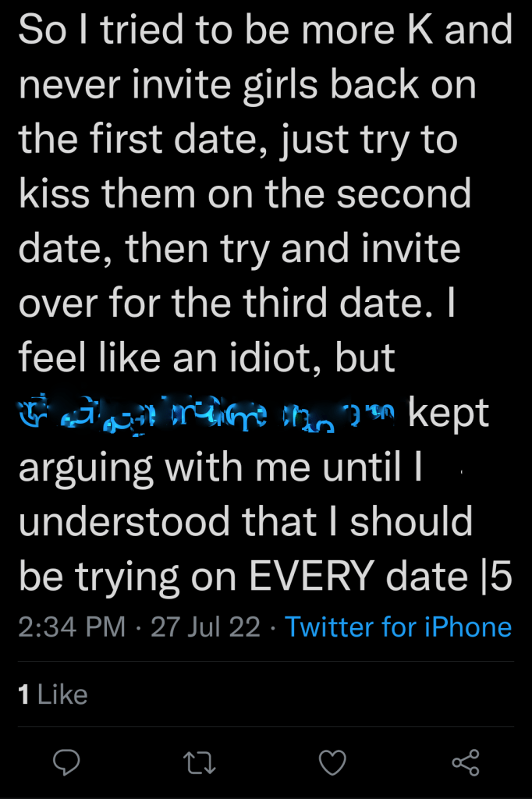
Task: View who liked via 1 Like
Action: pos(53,694)
